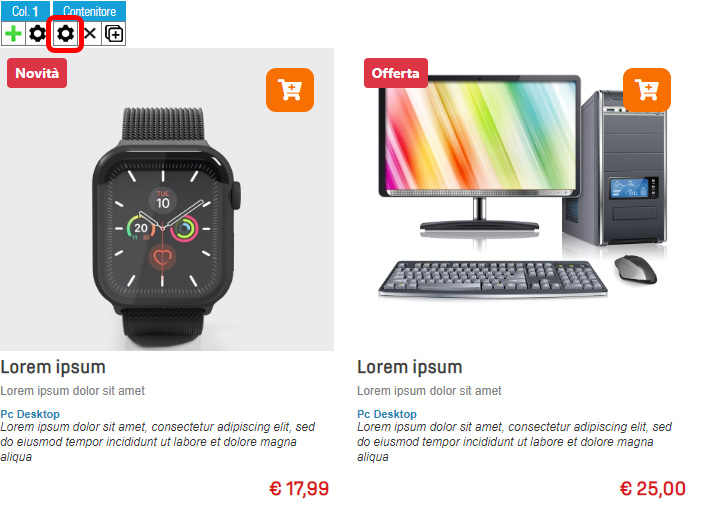The width and height of the screenshot is (703, 515).
Task: Open column settings gear icon
Action: click(38, 34)
